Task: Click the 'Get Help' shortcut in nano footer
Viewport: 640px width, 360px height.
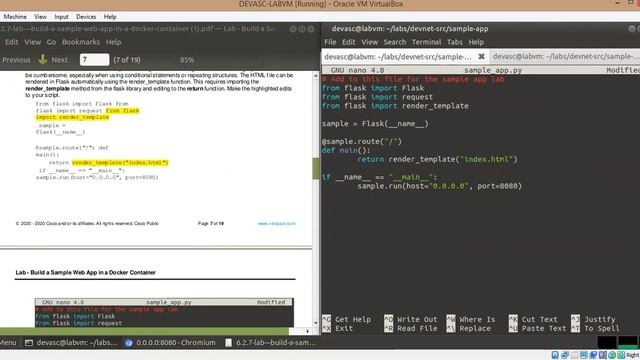Action: 347,319
